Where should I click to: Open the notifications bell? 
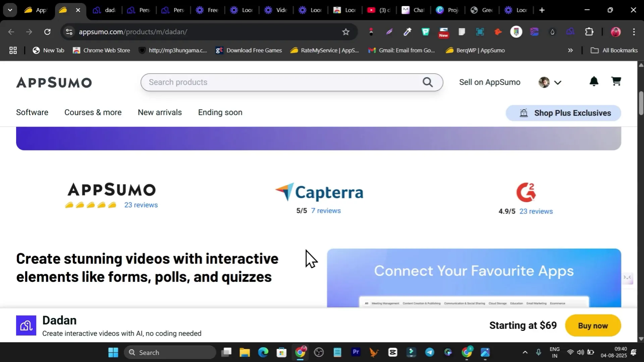(594, 81)
